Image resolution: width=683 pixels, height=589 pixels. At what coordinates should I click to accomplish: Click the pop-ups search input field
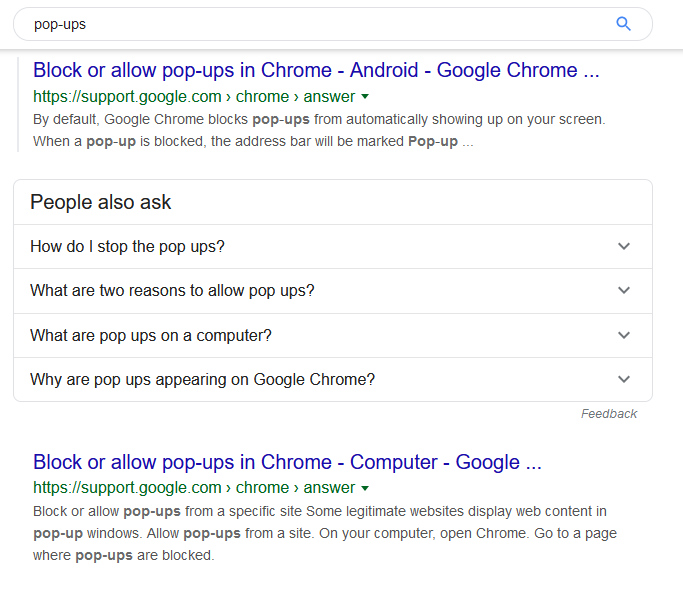(x=300, y=24)
